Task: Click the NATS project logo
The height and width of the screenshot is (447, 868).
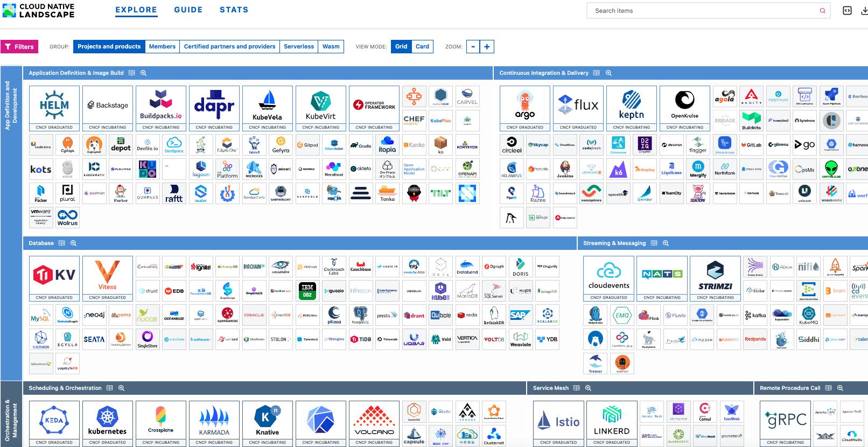Action: [662, 275]
